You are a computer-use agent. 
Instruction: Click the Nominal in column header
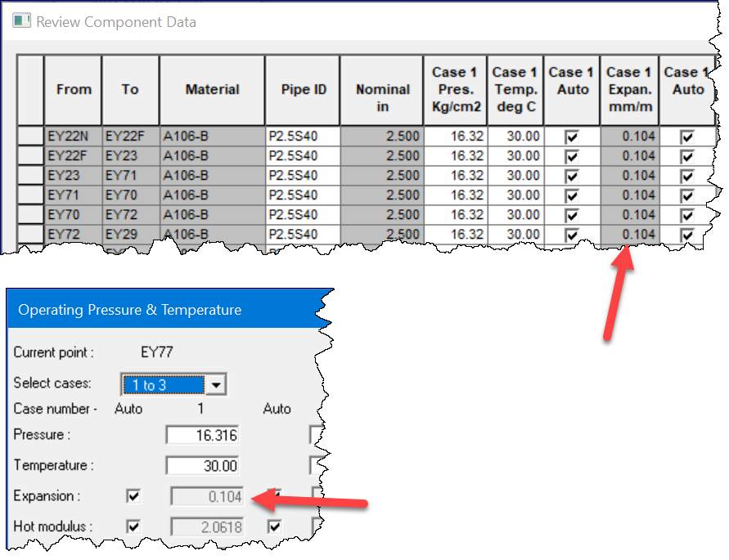coord(382,90)
